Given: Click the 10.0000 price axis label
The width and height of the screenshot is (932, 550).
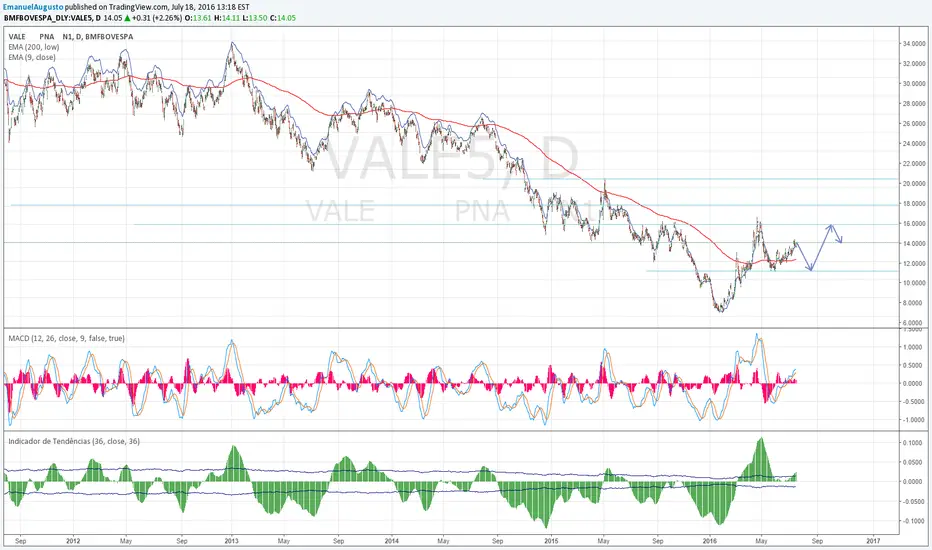Looking at the screenshot, I should pos(914,283).
